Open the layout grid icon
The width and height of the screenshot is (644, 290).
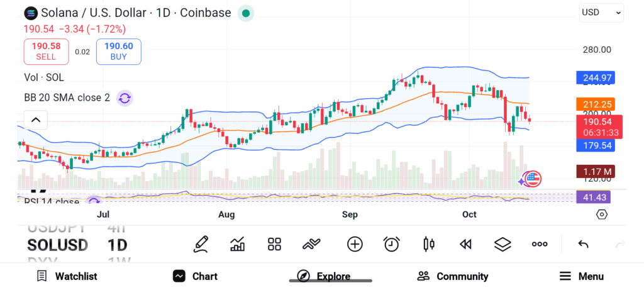pos(274,244)
